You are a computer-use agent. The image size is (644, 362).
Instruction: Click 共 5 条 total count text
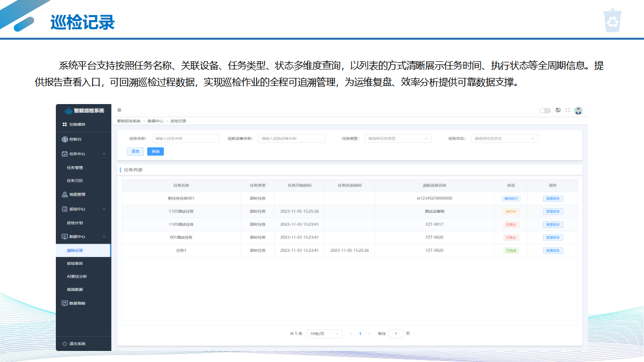click(x=296, y=333)
